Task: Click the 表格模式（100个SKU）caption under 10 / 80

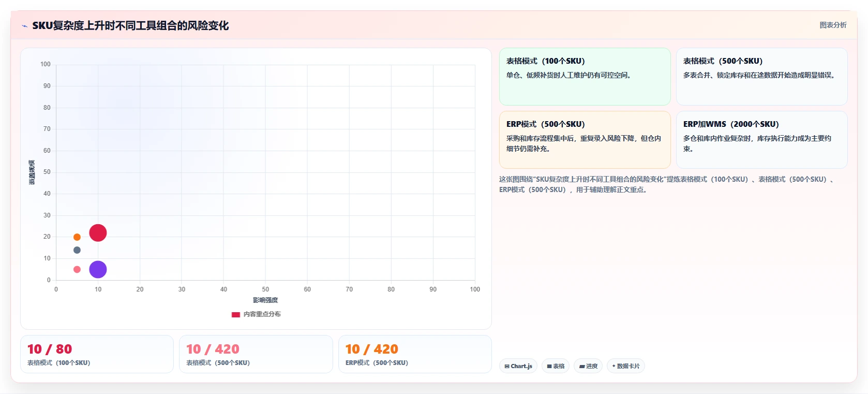Action: pyautogui.click(x=59, y=363)
